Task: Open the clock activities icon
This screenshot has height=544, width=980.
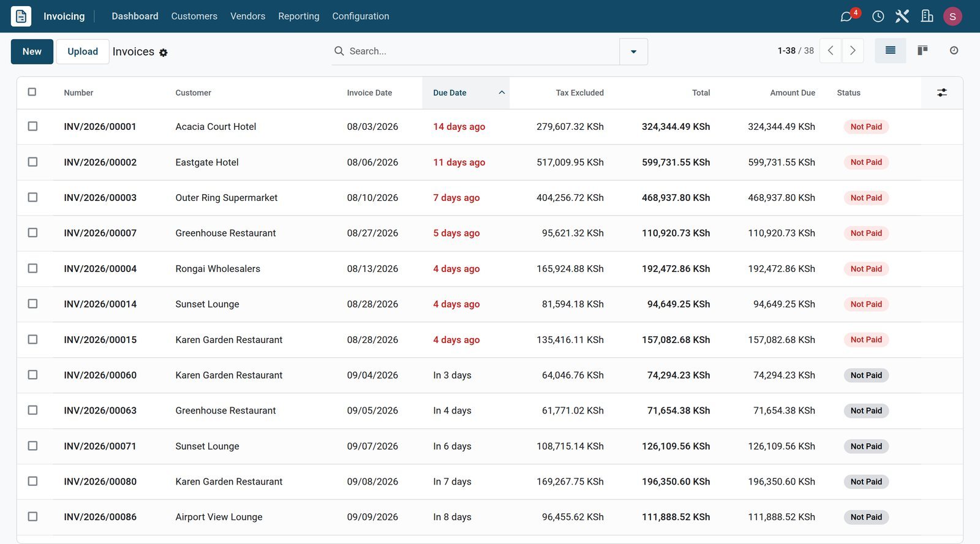Action: coord(878,17)
